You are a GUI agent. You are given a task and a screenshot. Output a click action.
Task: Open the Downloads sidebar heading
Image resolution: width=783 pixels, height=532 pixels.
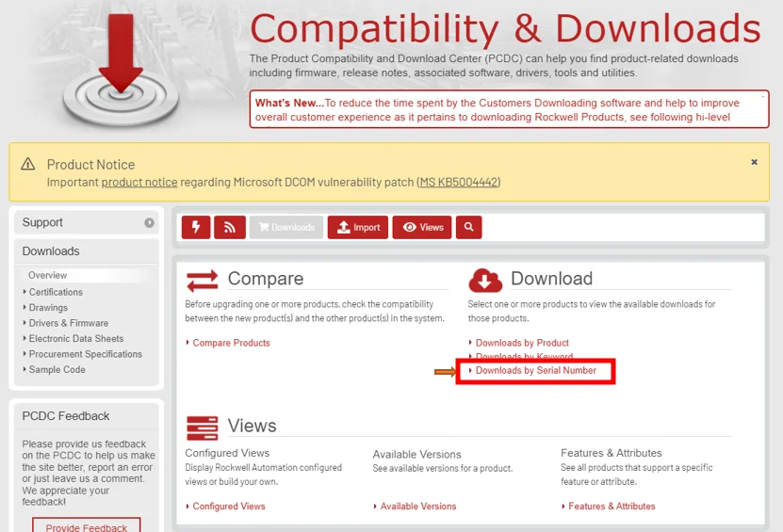pos(51,251)
